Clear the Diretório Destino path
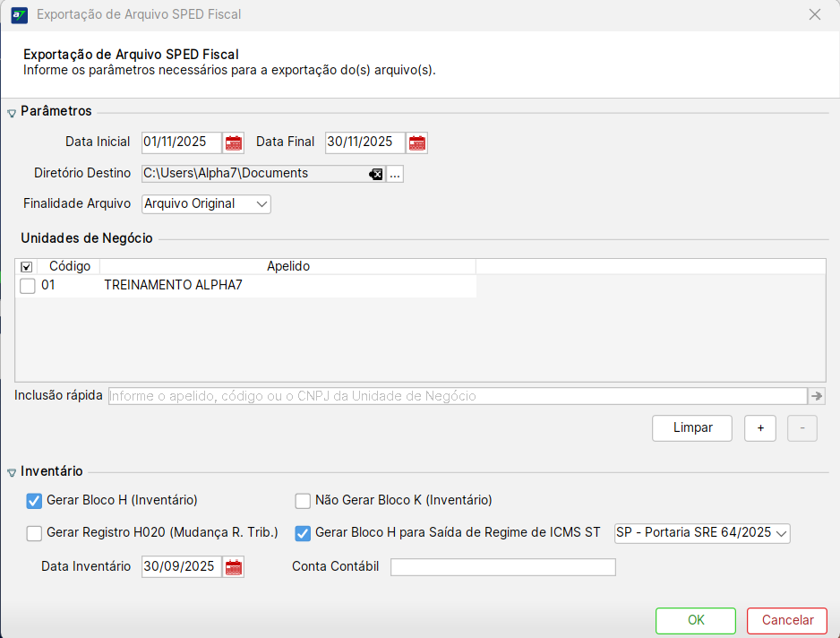 (x=376, y=174)
